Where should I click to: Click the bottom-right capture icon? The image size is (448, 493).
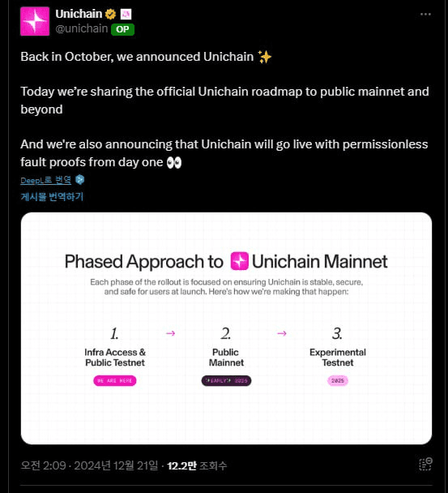click(425, 464)
